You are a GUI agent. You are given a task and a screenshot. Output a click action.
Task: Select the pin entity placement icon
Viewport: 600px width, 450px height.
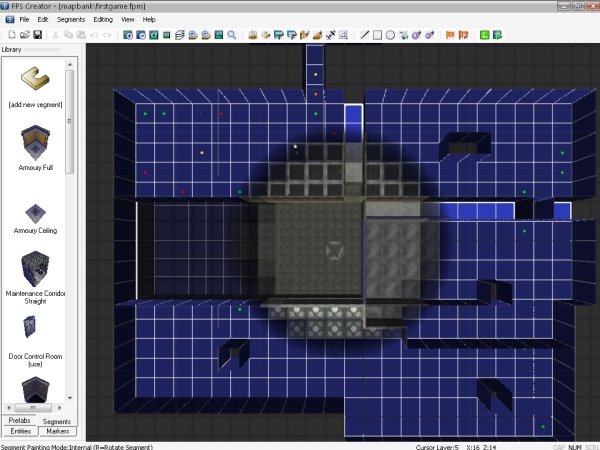click(330, 35)
